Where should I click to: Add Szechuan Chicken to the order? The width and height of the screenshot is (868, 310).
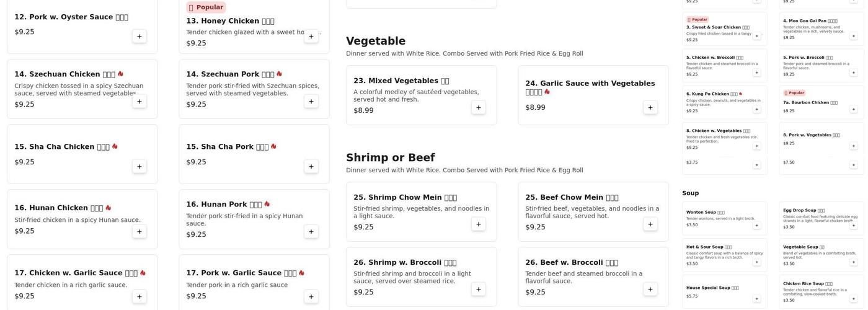[x=139, y=101]
